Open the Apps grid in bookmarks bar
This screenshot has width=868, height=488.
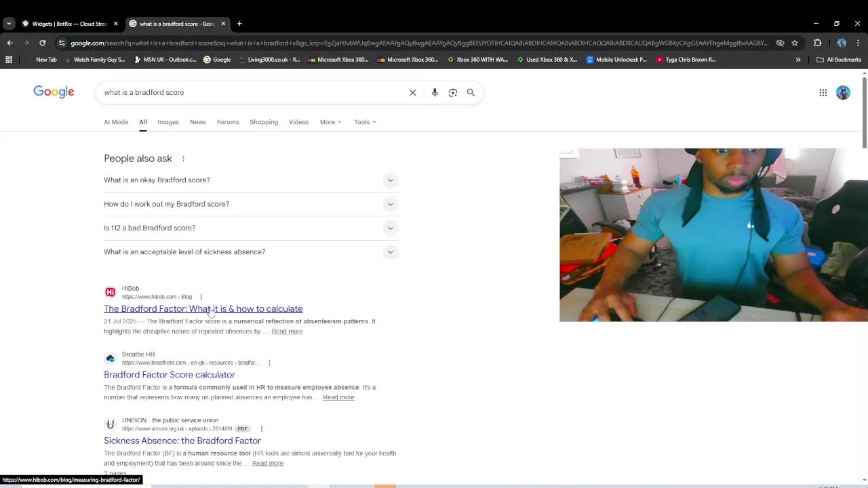[x=9, y=60]
